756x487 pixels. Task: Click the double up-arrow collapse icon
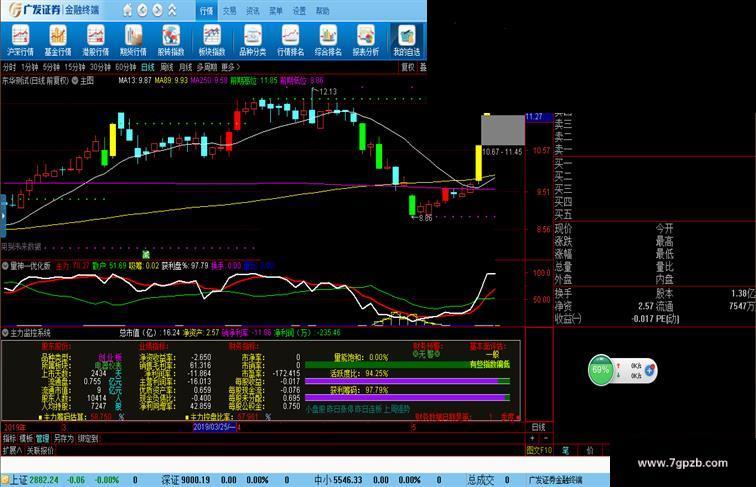coord(172,10)
